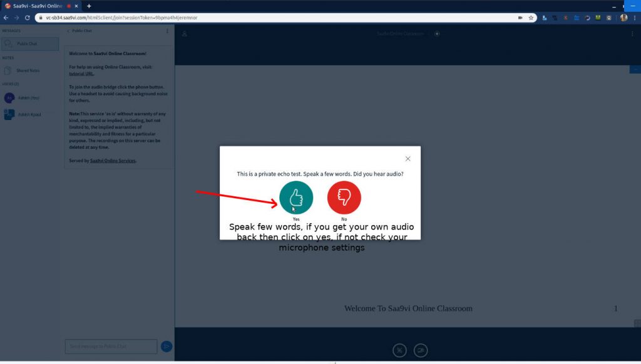Open a new browser tab
Viewport: 641px width, 364px height.
(x=89, y=6)
